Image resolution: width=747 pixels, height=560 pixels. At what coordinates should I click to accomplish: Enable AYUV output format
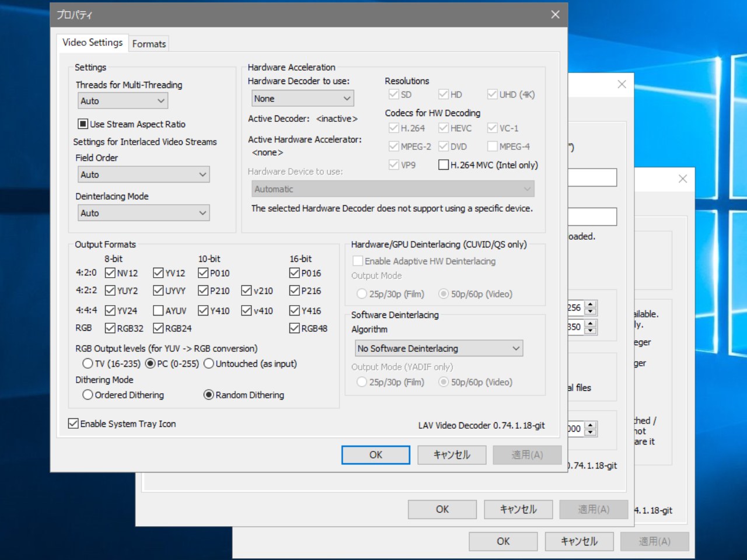point(158,310)
